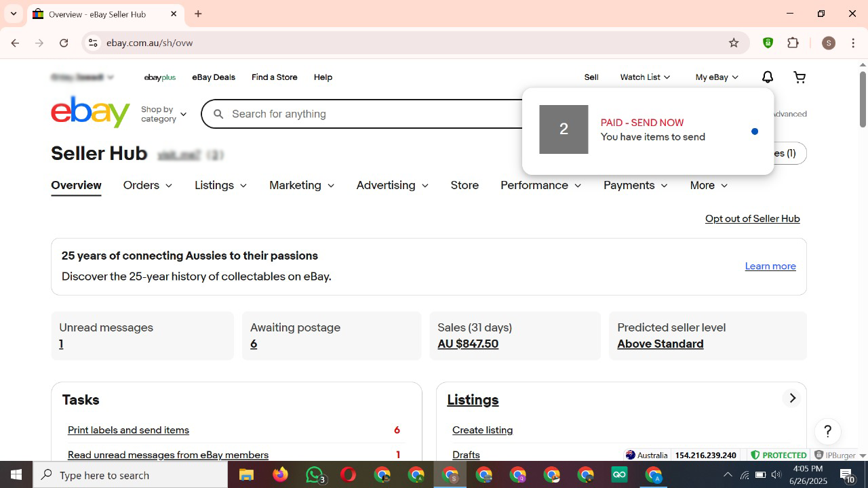Open the Shop by category dropdown

click(163, 114)
